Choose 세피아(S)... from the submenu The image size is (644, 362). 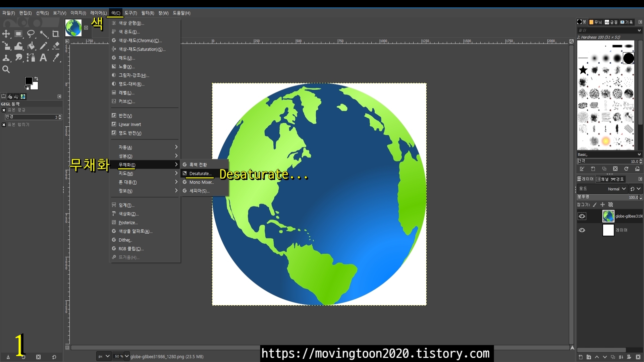[x=204, y=191]
